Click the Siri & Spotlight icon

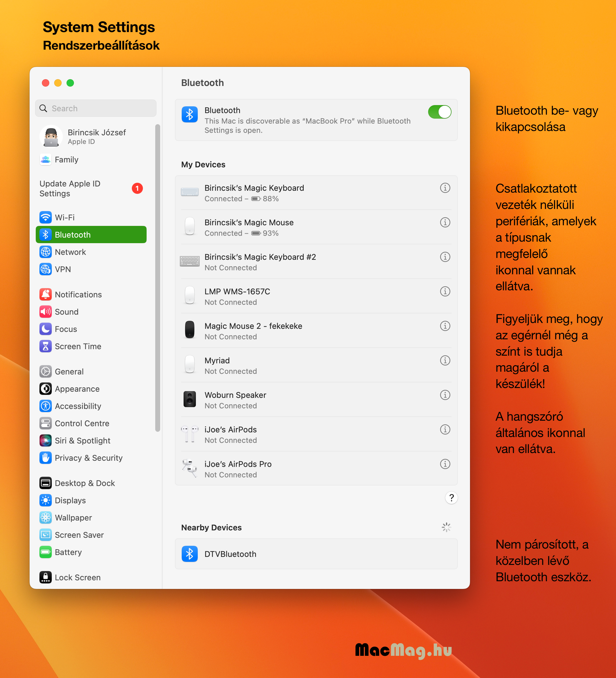click(x=45, y=441)
